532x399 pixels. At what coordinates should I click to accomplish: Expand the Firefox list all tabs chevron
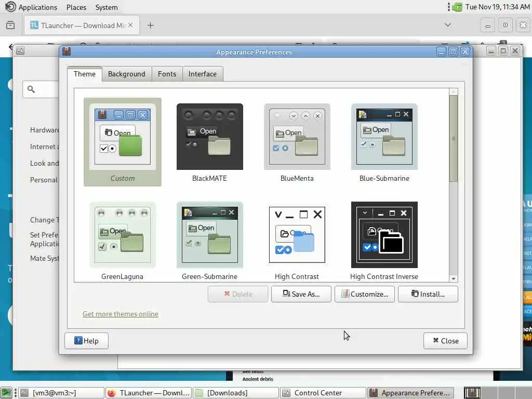point(448,25)
